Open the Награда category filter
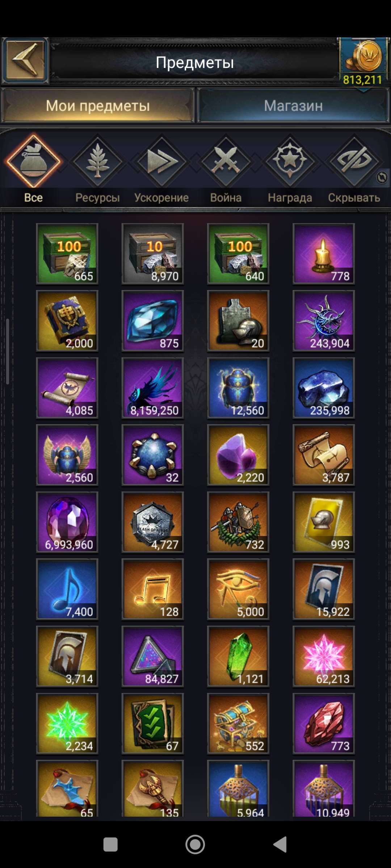 point(290,169)
